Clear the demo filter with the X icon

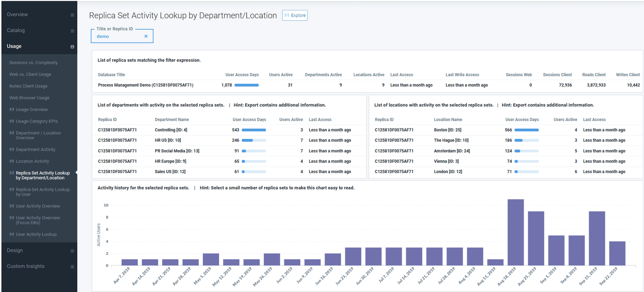click(x=146, y=36)
